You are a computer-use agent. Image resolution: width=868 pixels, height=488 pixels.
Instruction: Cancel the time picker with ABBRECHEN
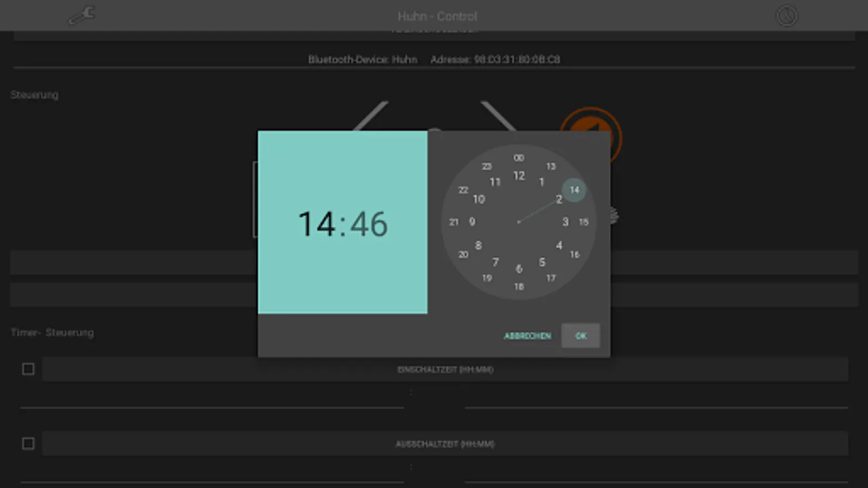527,336
